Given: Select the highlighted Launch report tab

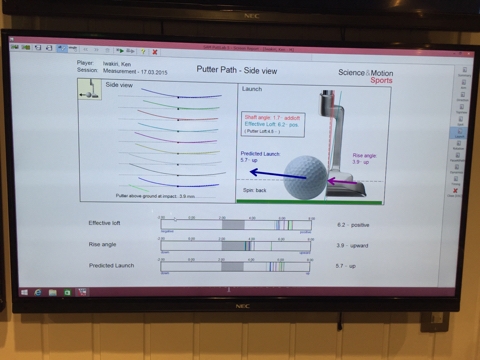Looking at the screenshot, I should (x=460, y=133).
